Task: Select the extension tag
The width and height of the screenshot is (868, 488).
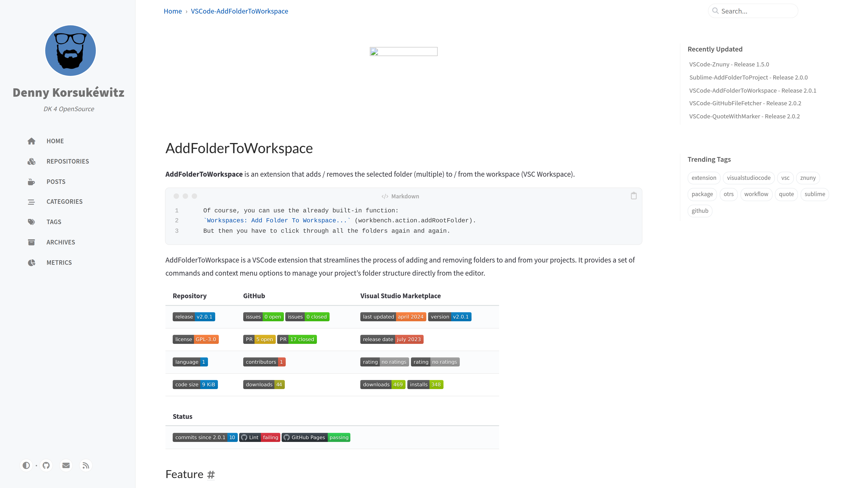Action: pyautogui.click(x=704, y=178)
